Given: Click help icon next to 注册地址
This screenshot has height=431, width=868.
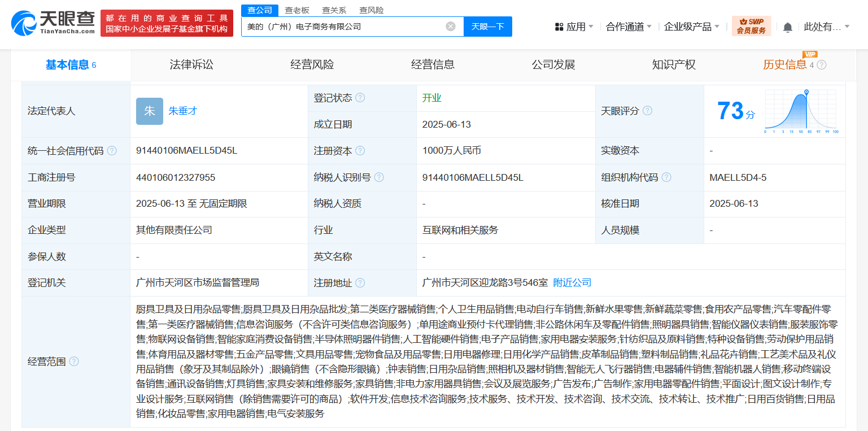Looking at the screenshot, I should pos(360,283).
